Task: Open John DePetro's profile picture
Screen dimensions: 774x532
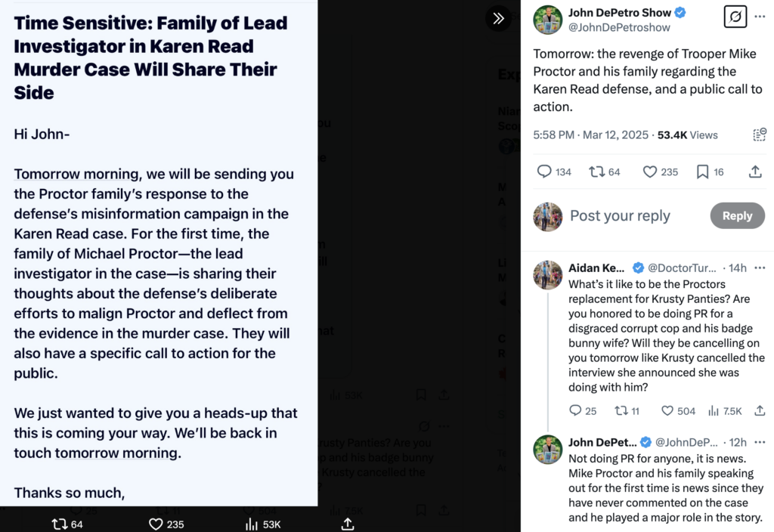Action: pos(547,19)
